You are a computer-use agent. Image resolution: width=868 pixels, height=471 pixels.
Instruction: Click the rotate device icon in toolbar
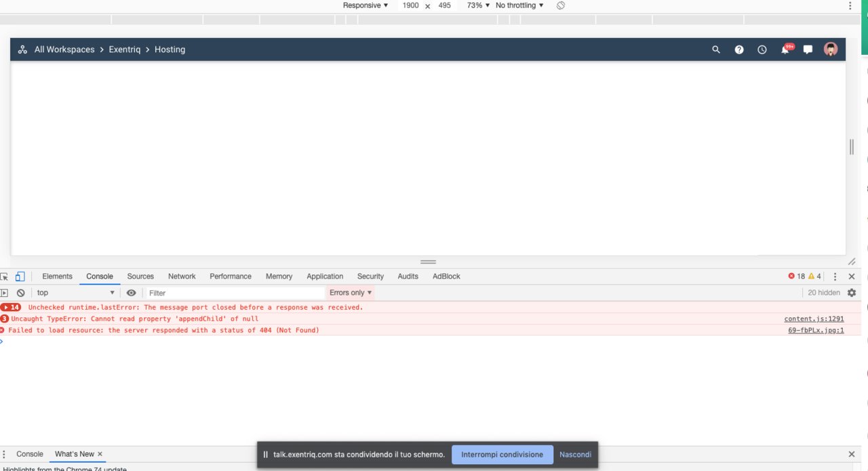click(x=561, y=5)
